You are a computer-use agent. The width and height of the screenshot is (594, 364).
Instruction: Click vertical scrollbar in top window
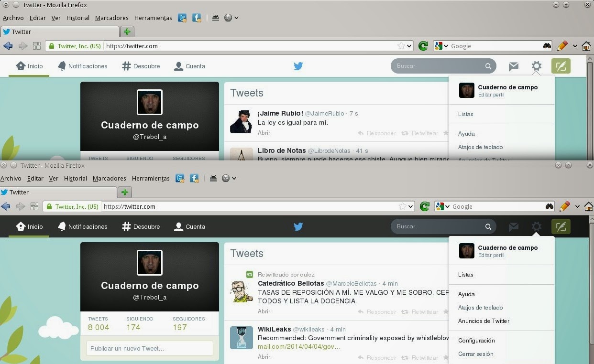(x=590, y=110)
